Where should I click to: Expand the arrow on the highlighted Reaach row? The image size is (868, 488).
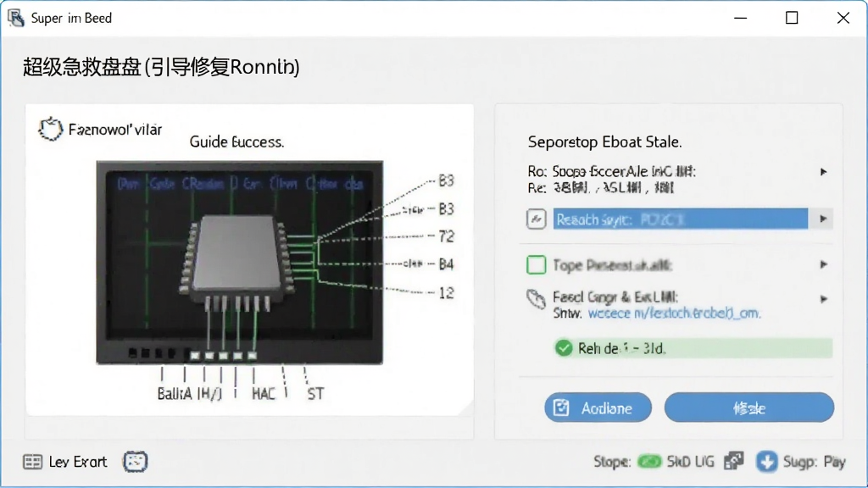(x=823, y=219)
